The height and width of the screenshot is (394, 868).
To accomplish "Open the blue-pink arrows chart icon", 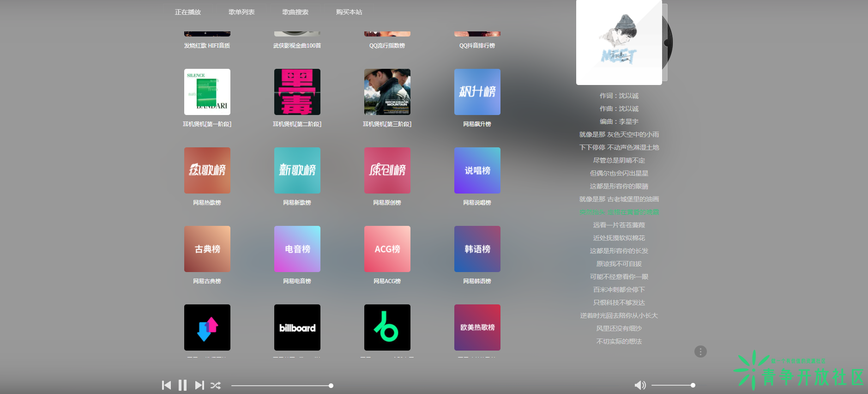I will coord(207,327).
